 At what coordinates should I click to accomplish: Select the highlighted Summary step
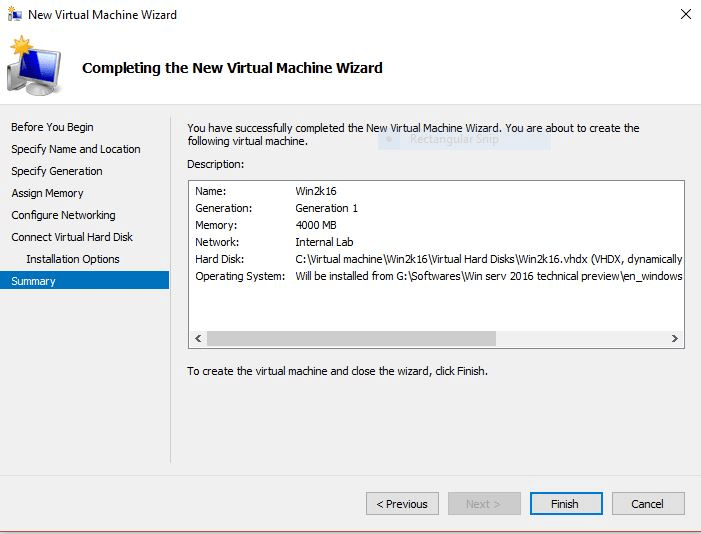[x=34, y=281]
